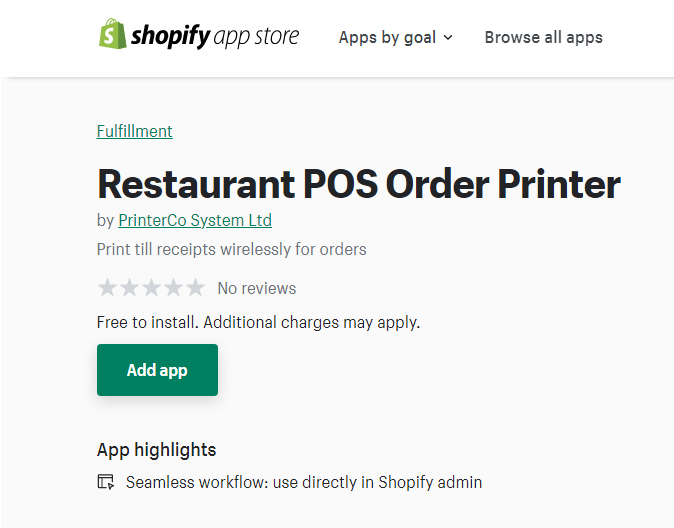The image size is (674, 528).
Task: Click the 'No reviews' label
Action: (x=257, y=288)
